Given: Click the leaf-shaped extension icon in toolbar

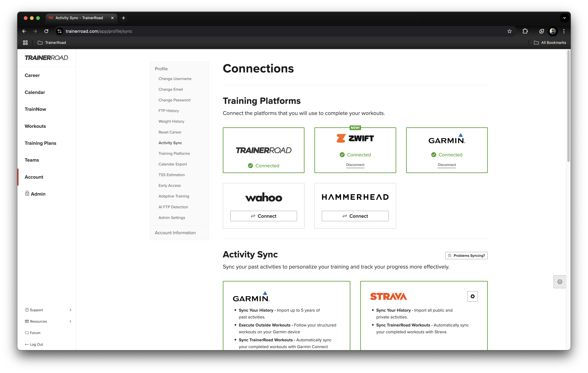Looking at the screenshot, I should click(541, 31).
